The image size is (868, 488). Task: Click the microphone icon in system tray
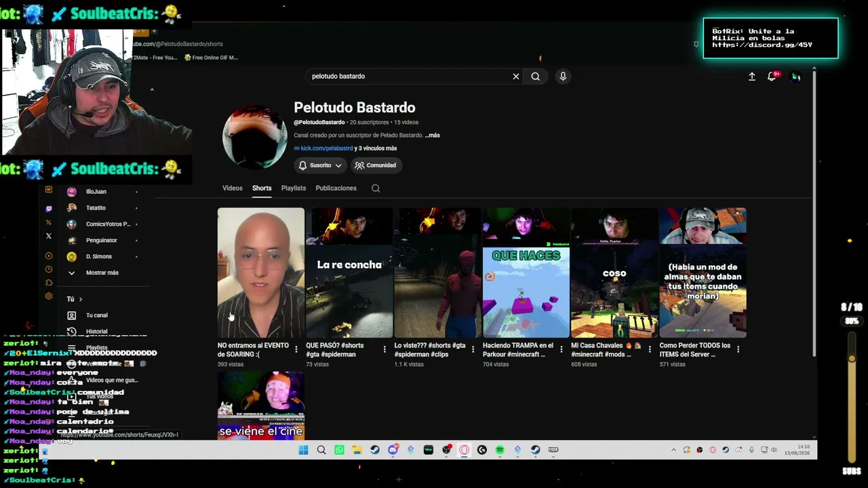(751, 450)
